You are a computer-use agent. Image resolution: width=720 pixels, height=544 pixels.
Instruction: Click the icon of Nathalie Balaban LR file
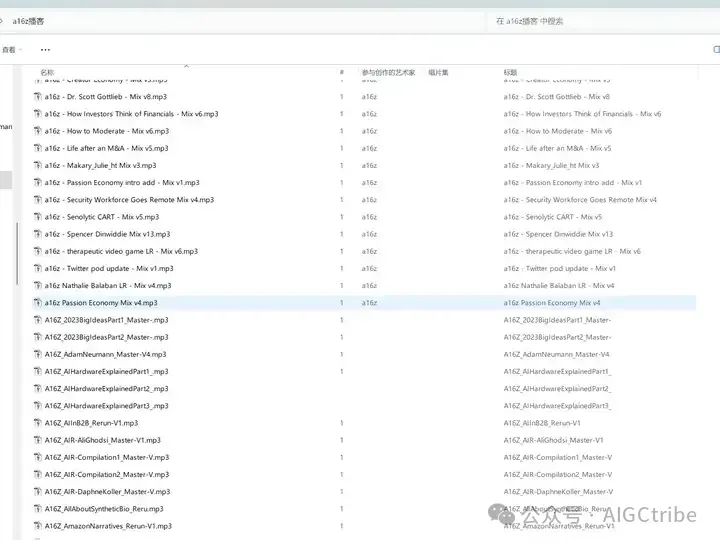(x=38, y=286)
